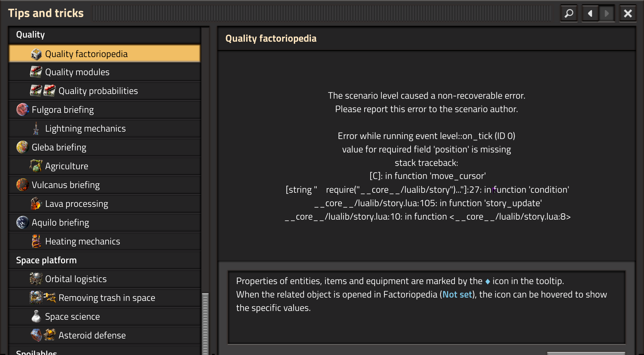The height and width of the screenshot is (355, 644).
Task: Click the Orbital logistics platform icon
Action: (x=36, y=279)
